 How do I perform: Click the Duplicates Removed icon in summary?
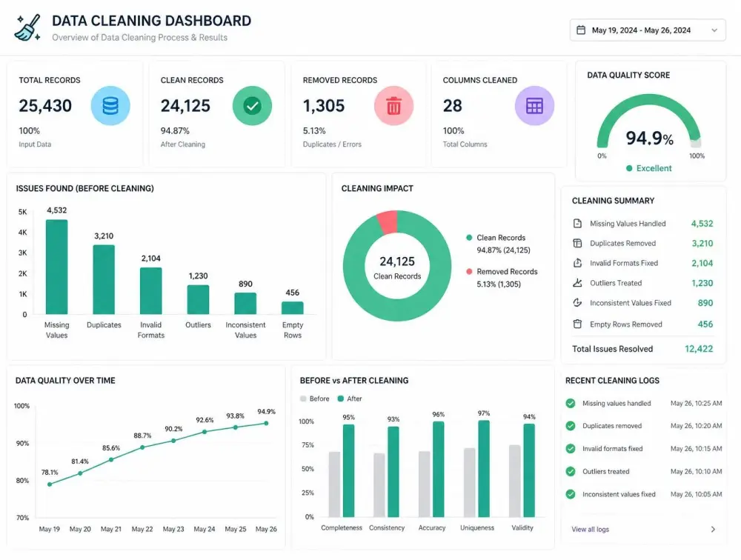pos(577,244)
